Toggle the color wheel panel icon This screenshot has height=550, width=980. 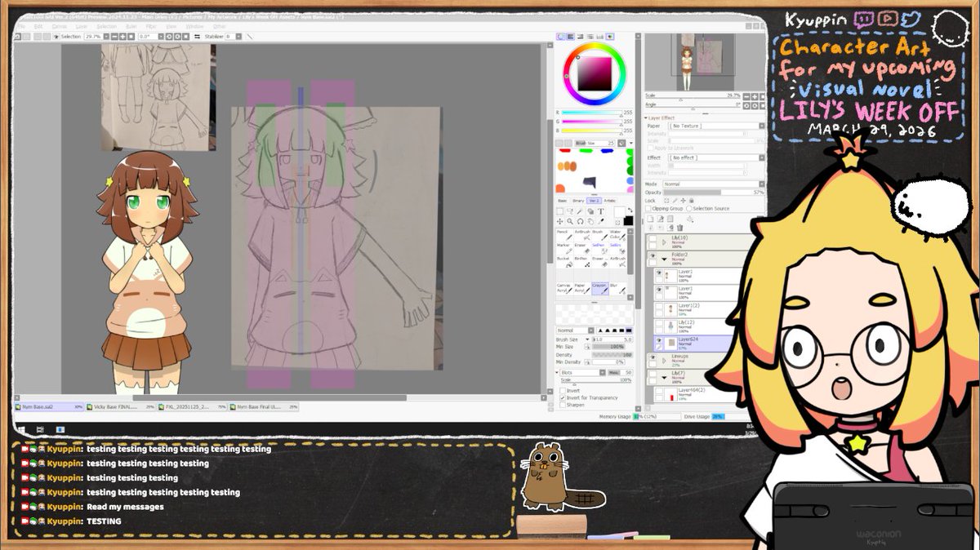tap(561, 37)
